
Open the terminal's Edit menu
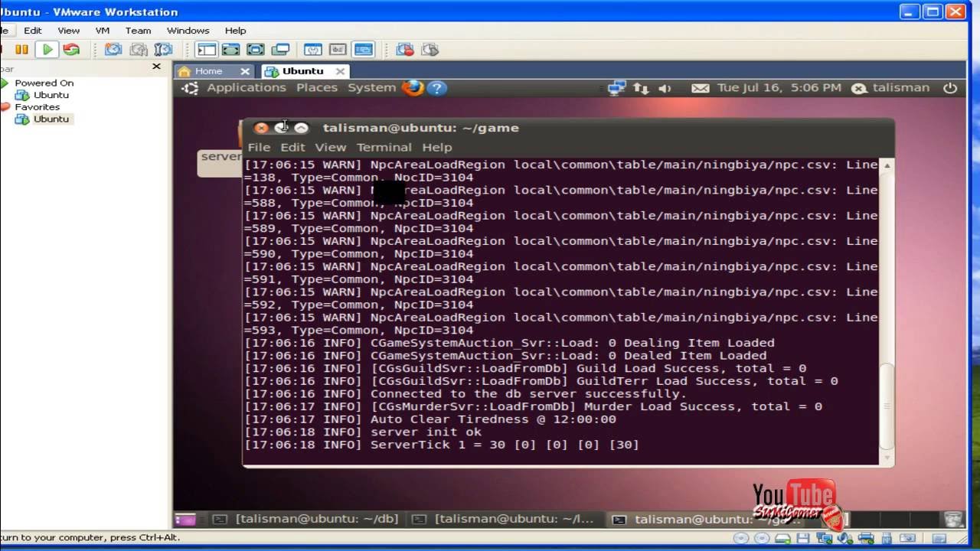tap(292, 147)
